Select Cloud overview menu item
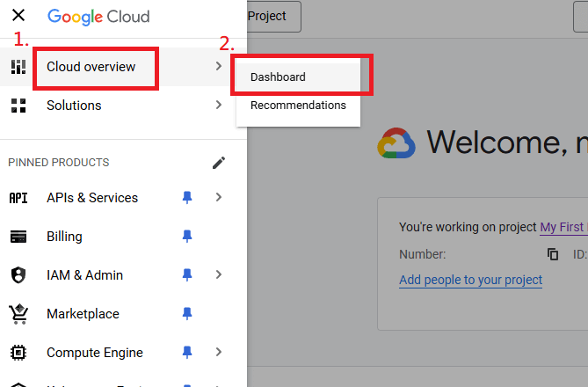This screenshot has height=387, width=588. coord(91,67)
